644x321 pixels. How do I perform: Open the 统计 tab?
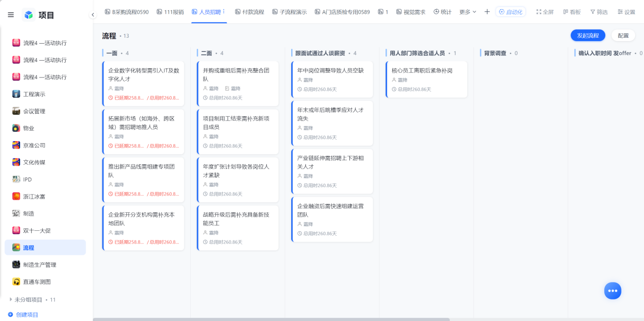click(442, 12)
